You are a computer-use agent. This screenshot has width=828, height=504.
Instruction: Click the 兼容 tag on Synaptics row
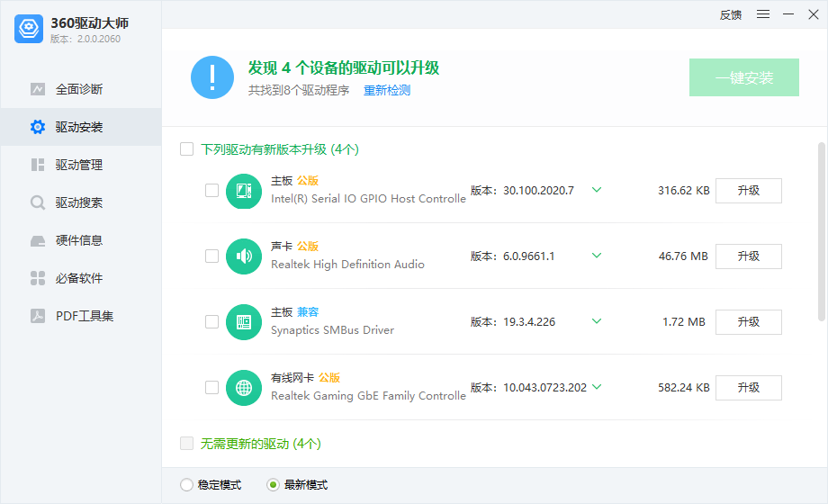tap(308, 312)
